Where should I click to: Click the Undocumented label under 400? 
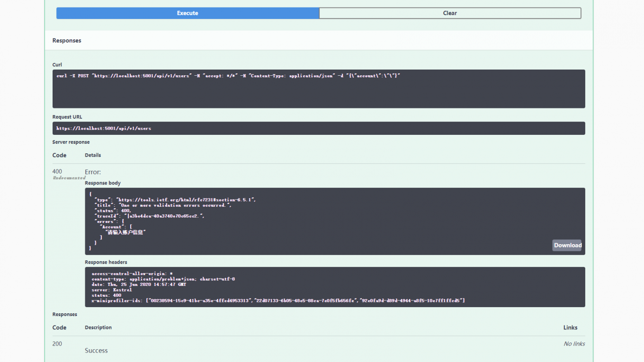[x=69, y=178]
